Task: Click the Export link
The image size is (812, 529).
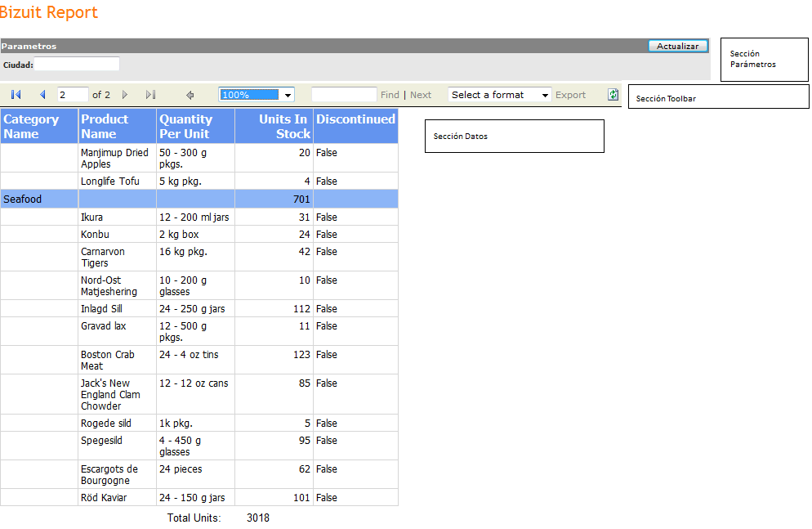Action: (570, 95)
